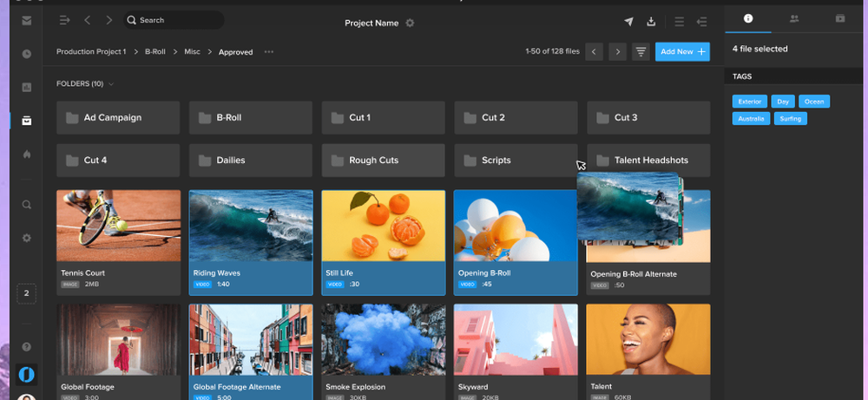Open the Talent Headshots folder
The height and width of the screenshot is (400, 868).
tap(648, 161)
